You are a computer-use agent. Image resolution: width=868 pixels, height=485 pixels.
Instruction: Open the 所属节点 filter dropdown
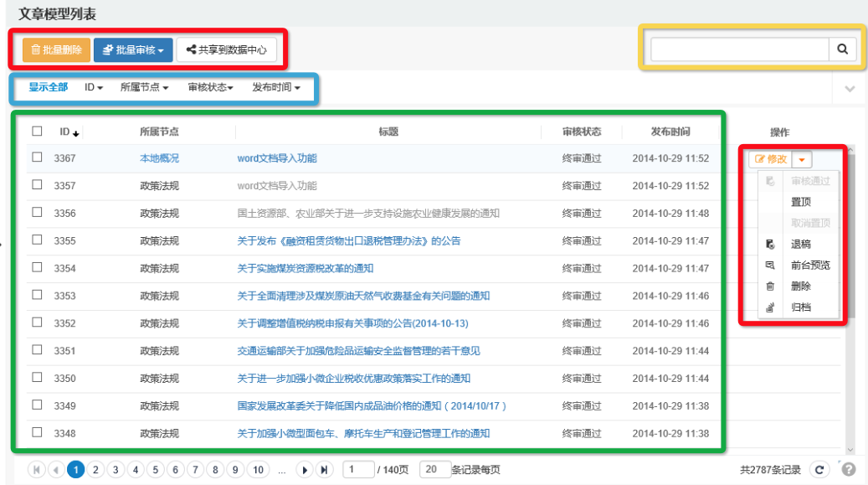click(144, 87)
